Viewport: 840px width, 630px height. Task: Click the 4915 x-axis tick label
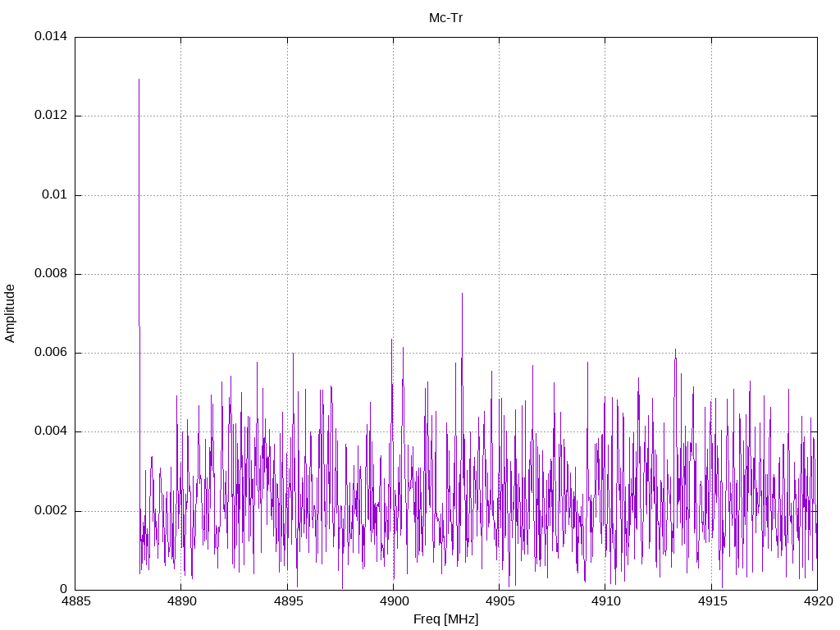coord(711,601)
